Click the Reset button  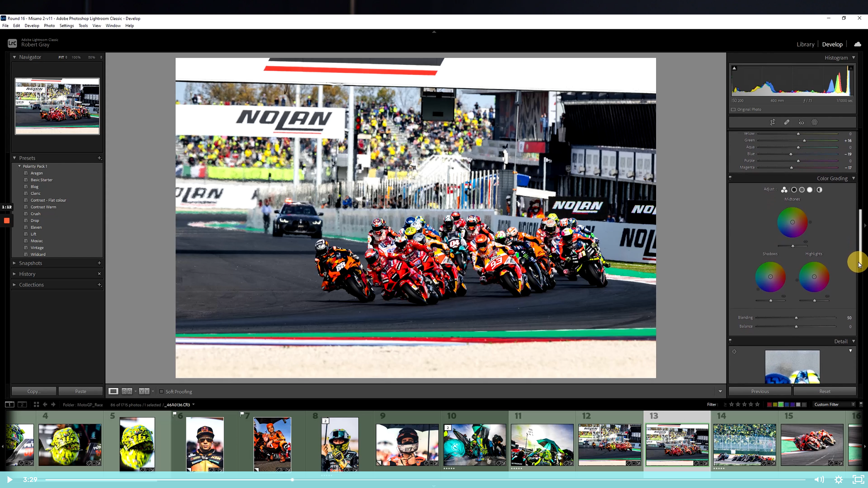pyautogui.click(x=824, y=391)
